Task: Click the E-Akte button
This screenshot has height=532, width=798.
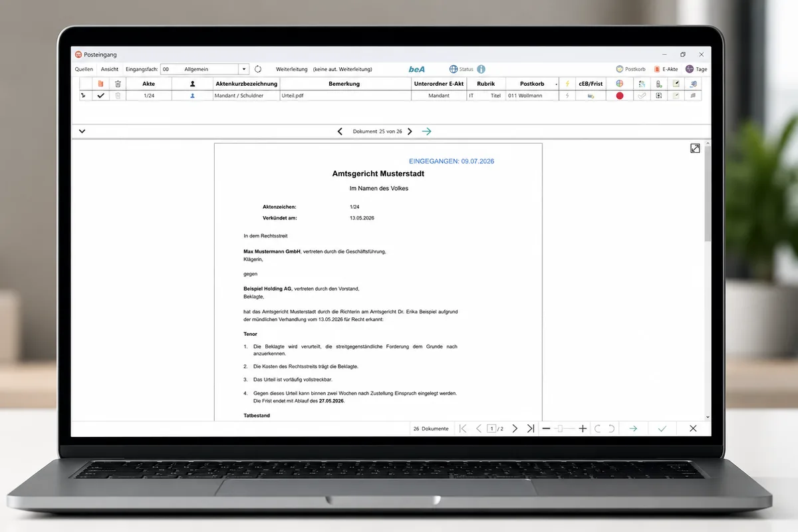Action: pyautogui.click(x=666, y=69)
